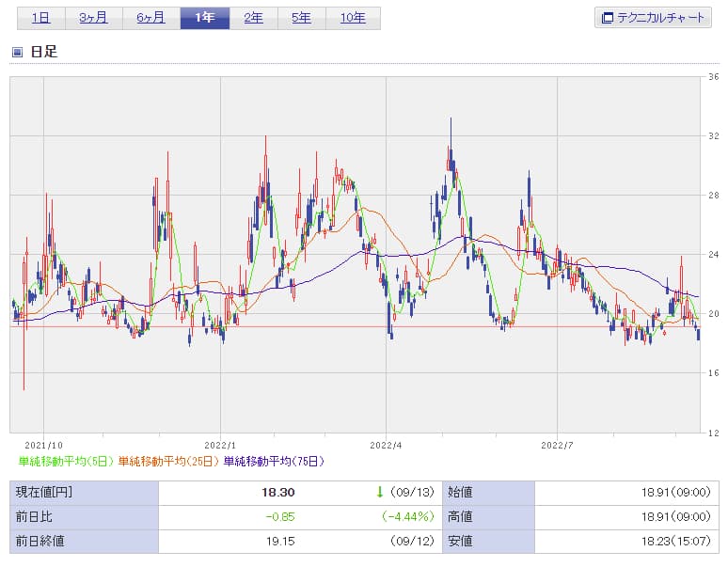Image resolution: width=728 pixels, height=567 pixels.
Task: Select the 3ヶ月 period tab
Action: (x=92, y=18)
